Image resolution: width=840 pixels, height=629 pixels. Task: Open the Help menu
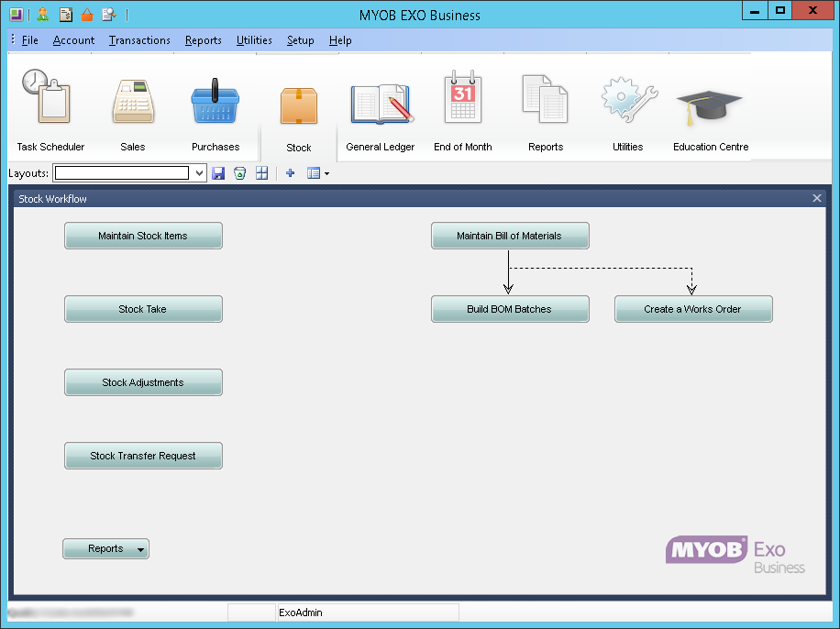click(x=340, y=40)
